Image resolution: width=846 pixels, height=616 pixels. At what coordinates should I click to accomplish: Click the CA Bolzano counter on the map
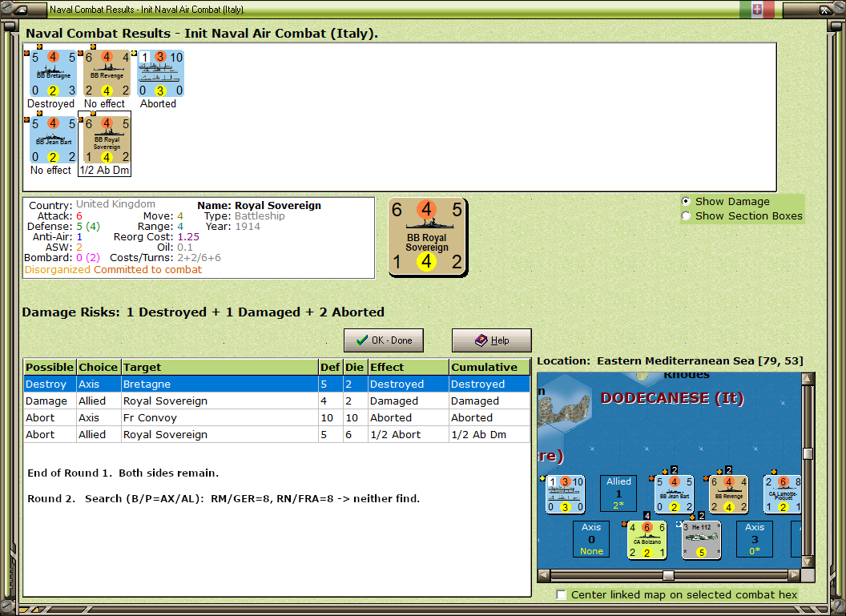[647, 539]
